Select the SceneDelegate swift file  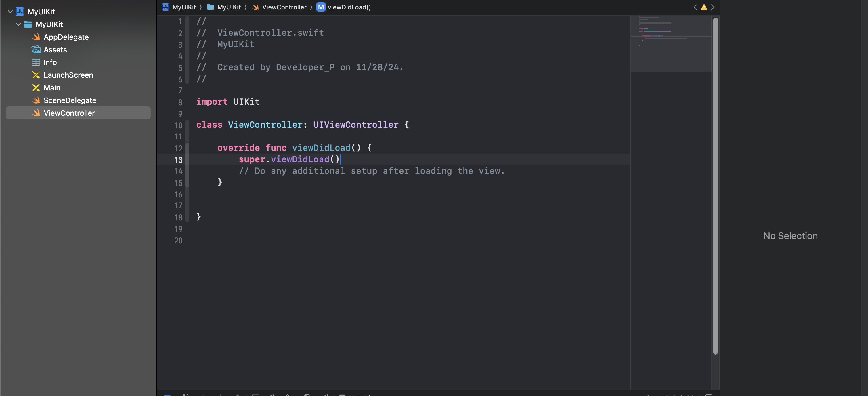pos(70,100)
